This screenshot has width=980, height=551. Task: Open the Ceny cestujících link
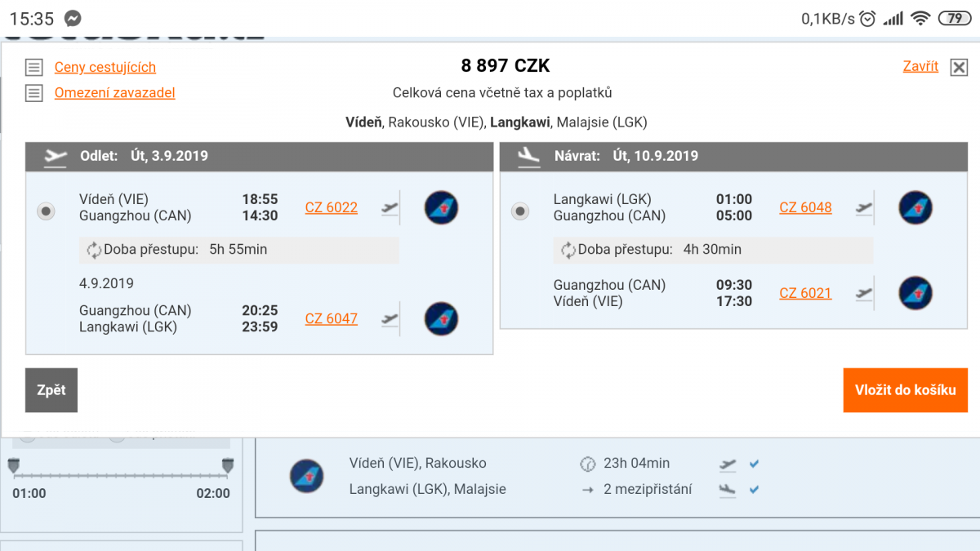pos(105,68)
